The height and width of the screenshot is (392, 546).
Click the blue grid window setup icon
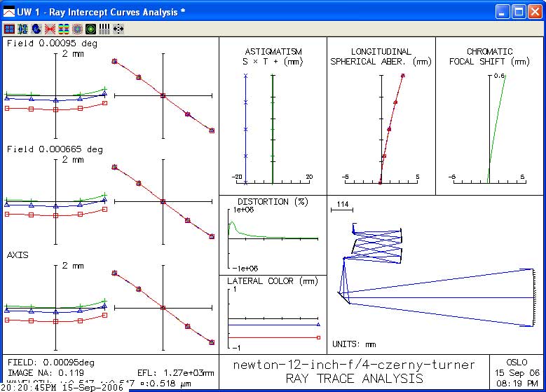[x=9, y=29]
